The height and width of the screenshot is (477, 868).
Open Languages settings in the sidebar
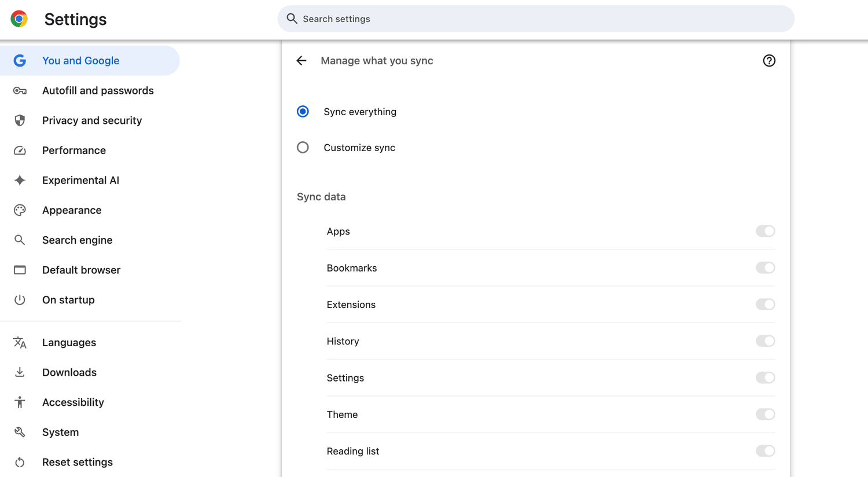click(69, 343)
